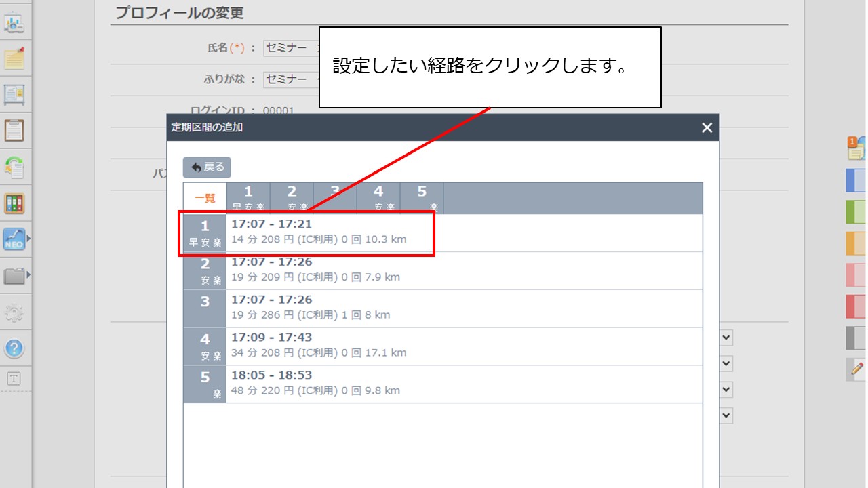The image size is (868, 488).
Task: Open the folder icon with arrow in sidebar
Action: 14,274
